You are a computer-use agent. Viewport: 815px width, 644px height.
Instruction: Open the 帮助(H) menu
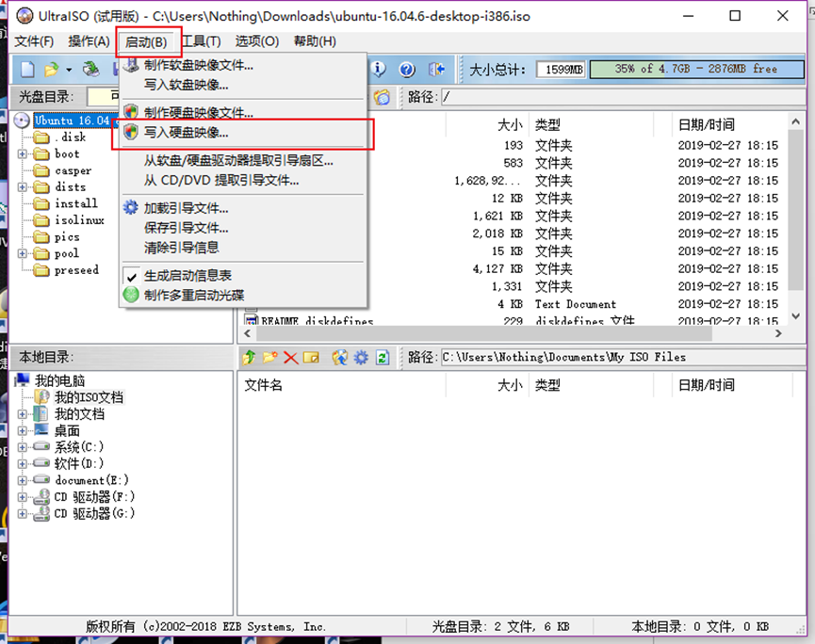pyautogui.click(x=315, y=41)
